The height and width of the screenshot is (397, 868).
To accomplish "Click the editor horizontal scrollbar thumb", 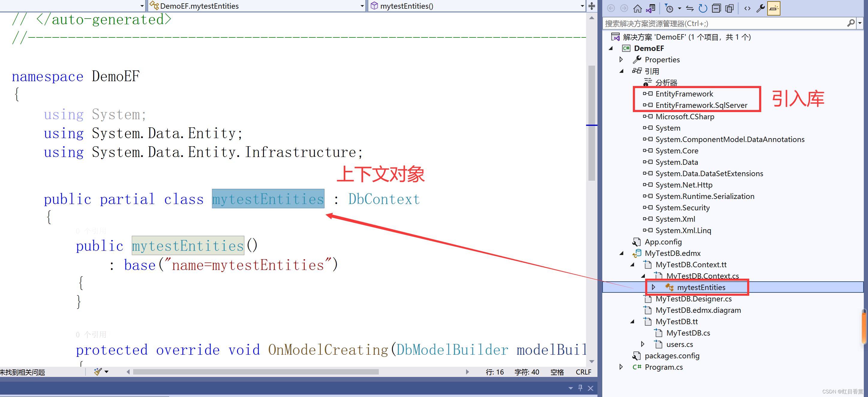I will point(256,372).
